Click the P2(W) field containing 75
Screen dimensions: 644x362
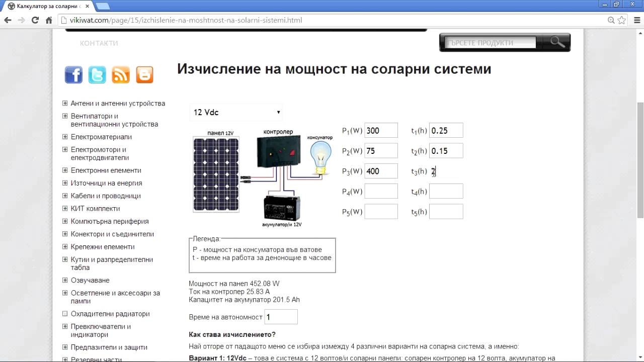(381, 151)
